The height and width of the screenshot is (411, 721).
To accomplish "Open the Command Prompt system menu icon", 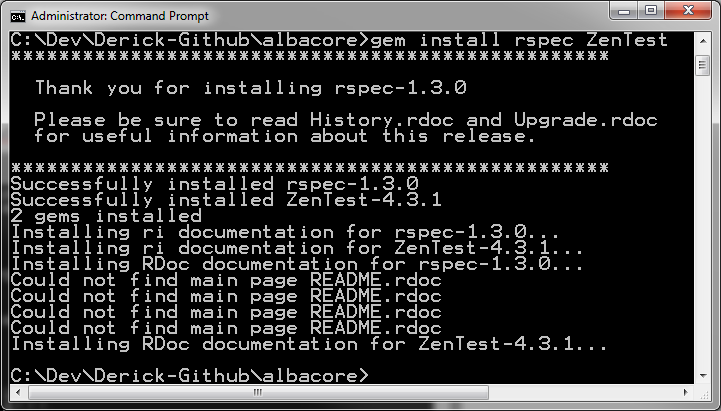I will pos(18,17).
